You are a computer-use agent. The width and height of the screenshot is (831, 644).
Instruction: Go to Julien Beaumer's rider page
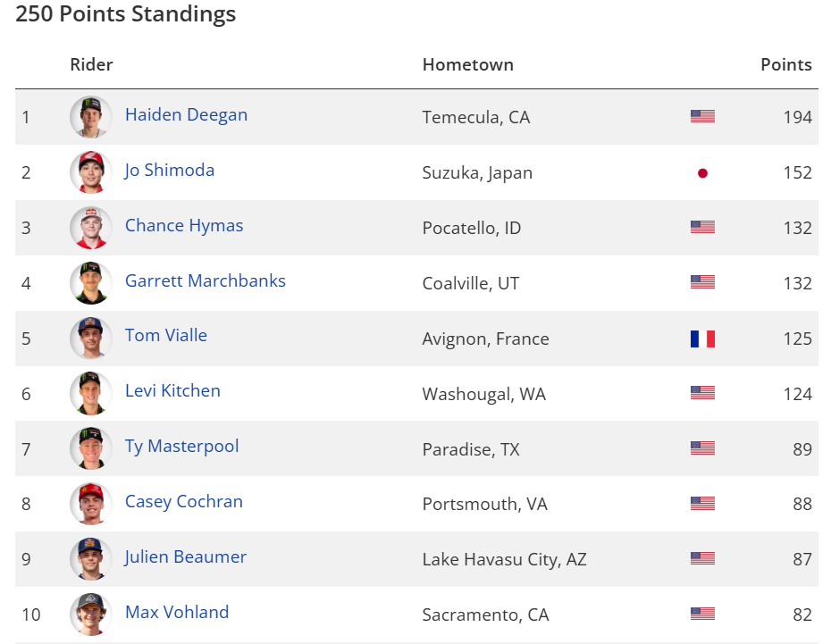[x=186, y=557]
